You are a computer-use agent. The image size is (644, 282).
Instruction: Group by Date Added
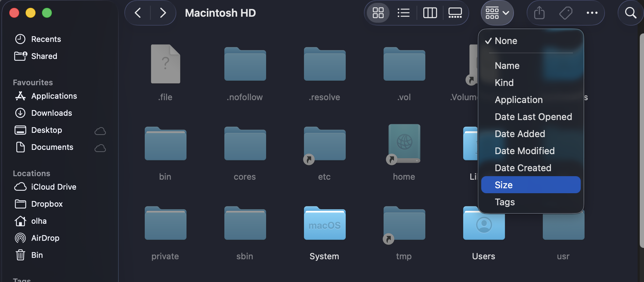(x=531, y=134)
